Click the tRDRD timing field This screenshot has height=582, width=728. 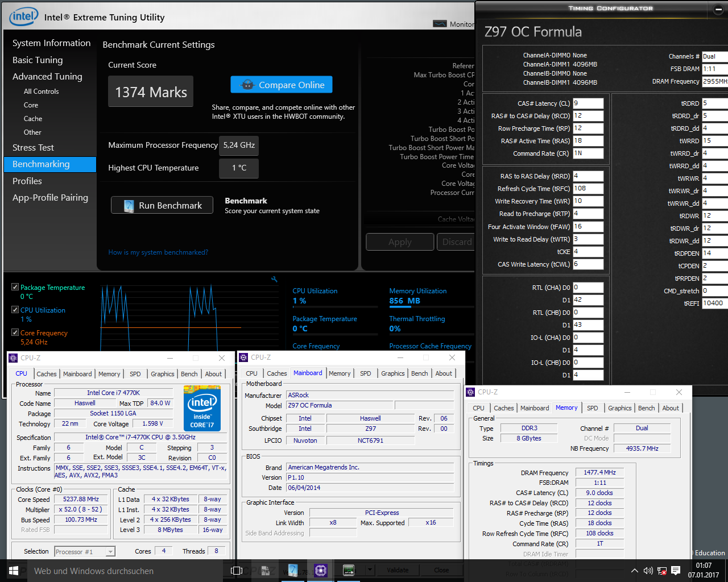pyautogui.click(x=715, y=103)
